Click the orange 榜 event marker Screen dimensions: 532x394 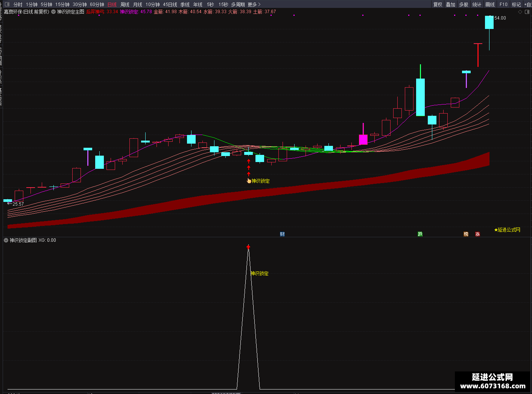[x=466, y=234]
